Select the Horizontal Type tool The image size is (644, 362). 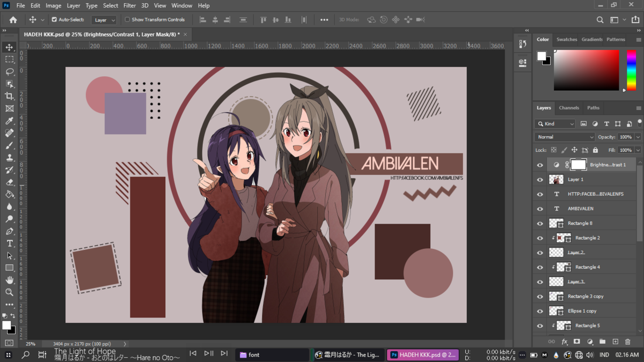click(9, 243)
